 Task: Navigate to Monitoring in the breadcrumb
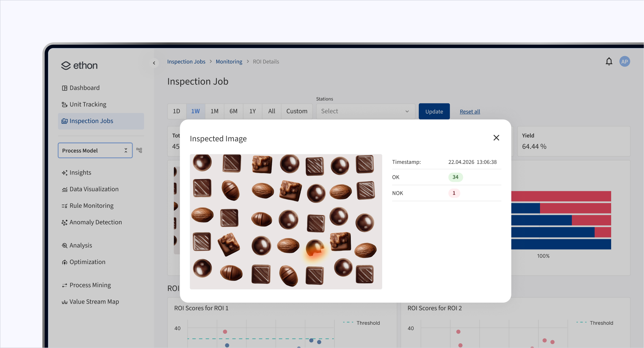pyautogui.click(x=229, y=61)
